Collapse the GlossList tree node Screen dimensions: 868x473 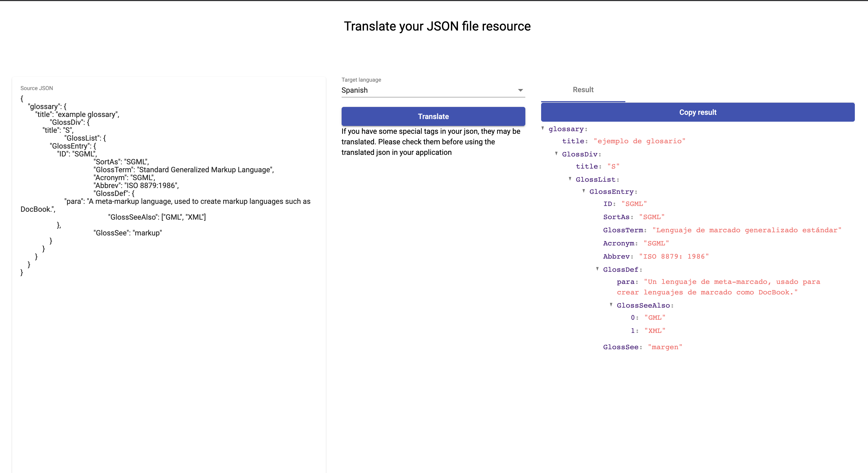[x=570, y=179]
